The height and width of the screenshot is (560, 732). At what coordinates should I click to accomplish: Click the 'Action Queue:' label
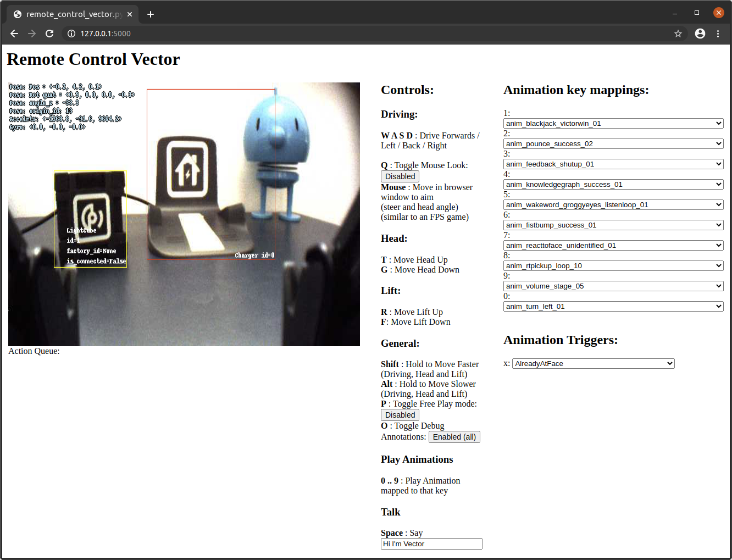pyautogui.click(x=34, y=351)
